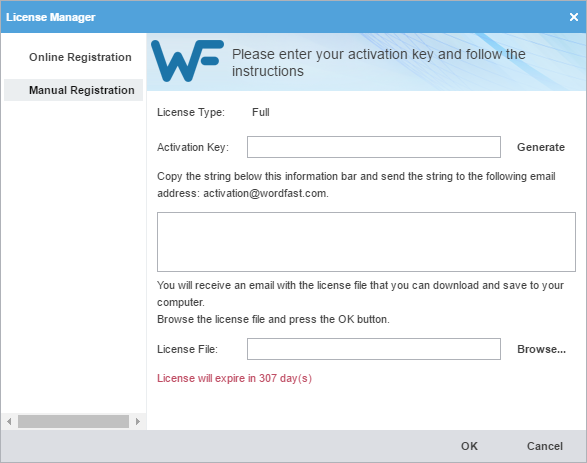Viewport: 587px width, 463px height.
Task: Open Browse... for license file
Action: pyautogui.click(x=541, y=349)
